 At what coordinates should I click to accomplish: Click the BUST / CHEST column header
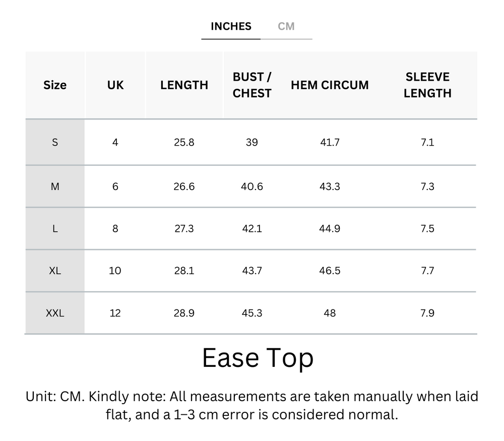coord(252,85)
